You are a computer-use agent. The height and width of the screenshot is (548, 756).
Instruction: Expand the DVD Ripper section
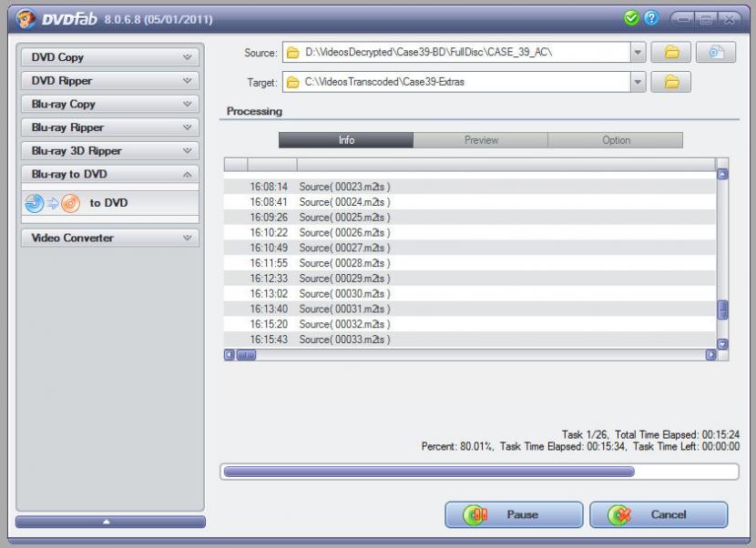pos(110,80)
